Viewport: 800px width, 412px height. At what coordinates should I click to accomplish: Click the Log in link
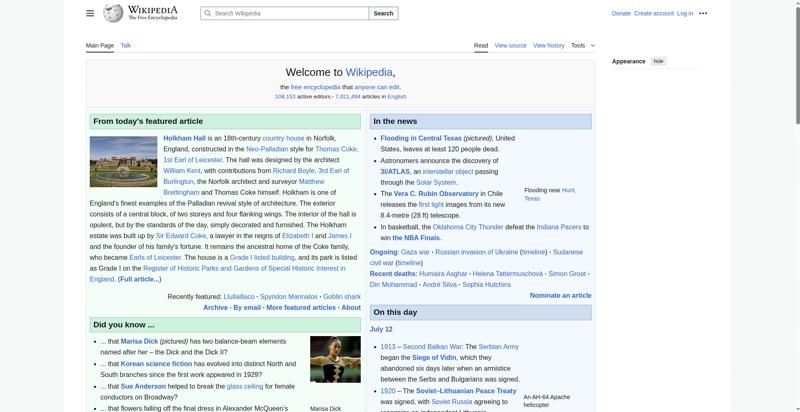[x=685, y=13]
